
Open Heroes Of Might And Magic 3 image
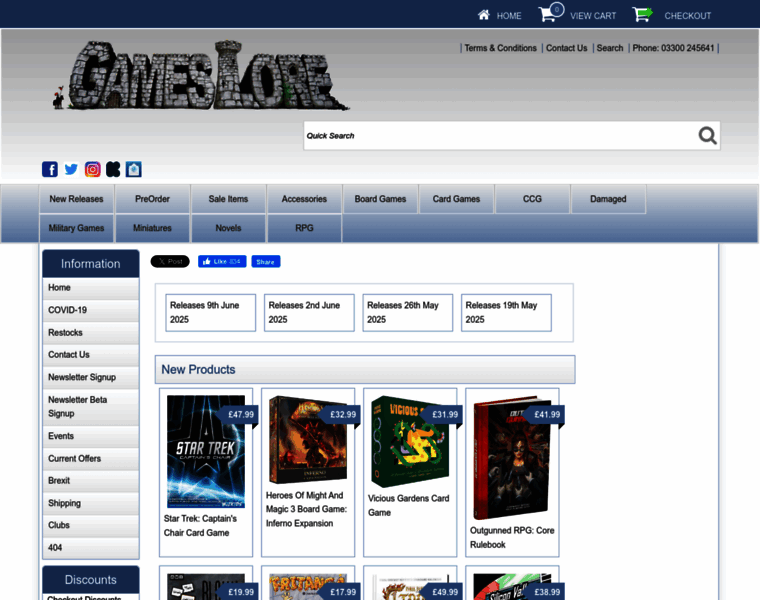click(308, 440)
